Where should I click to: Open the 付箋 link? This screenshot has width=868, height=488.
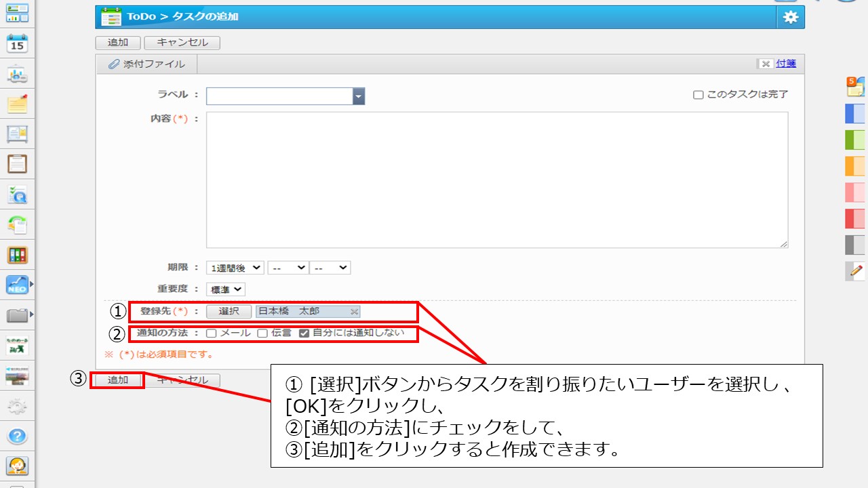point(786,64)
